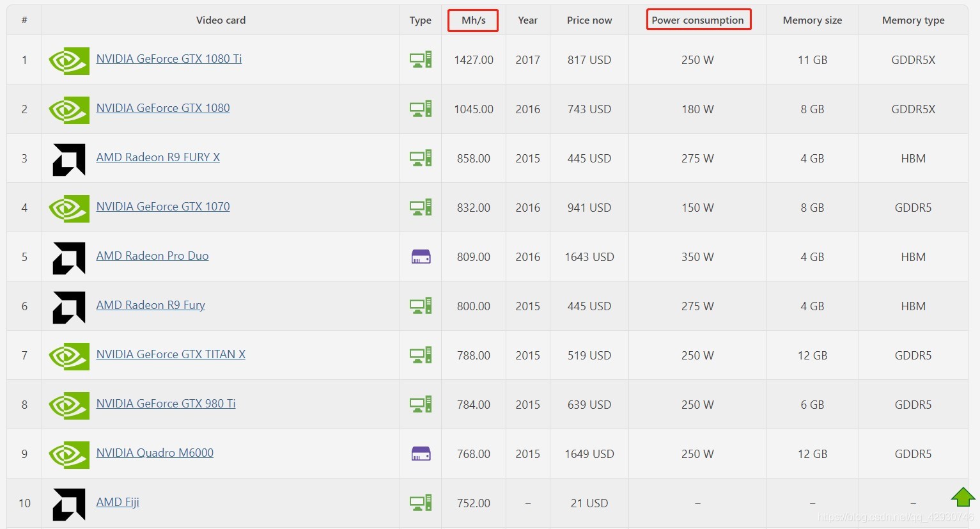Select the 519 USD price cell
The image size is (980, 529).
point(589,356)
